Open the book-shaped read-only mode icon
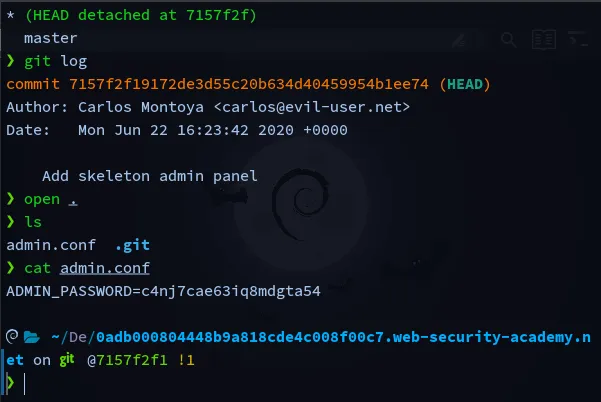Screen dimensions: 601x402 click(544, 39)
